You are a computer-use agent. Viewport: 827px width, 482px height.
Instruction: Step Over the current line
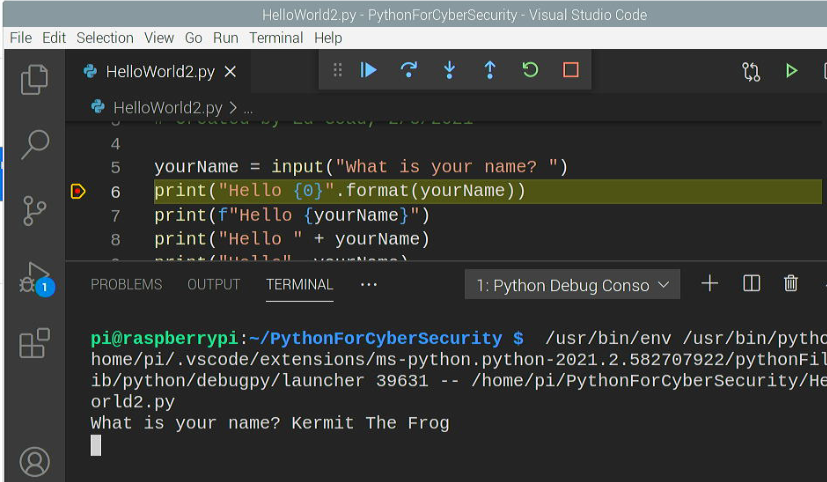[409, 70]
